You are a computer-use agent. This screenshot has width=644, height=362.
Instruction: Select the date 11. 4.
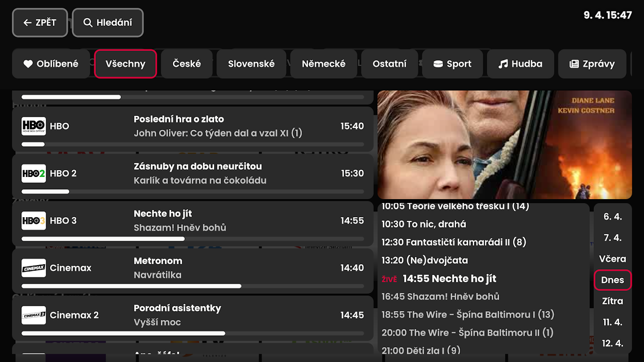click(612, 322)
